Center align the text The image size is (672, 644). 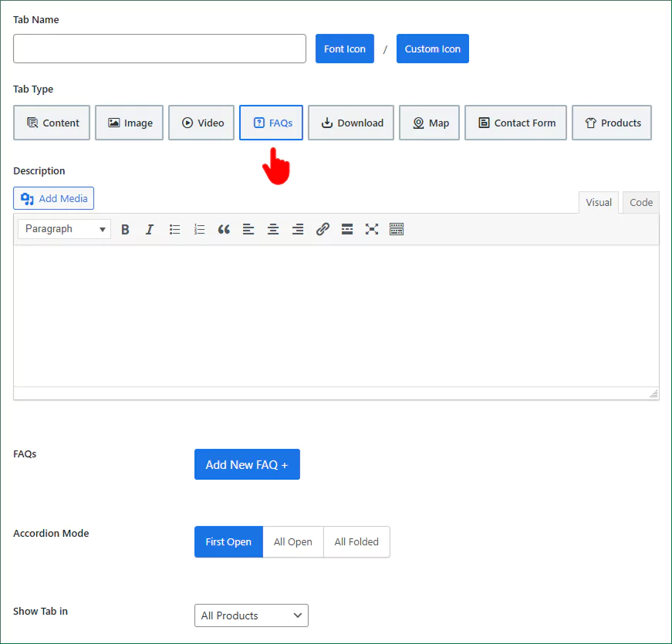click(273, 229)
